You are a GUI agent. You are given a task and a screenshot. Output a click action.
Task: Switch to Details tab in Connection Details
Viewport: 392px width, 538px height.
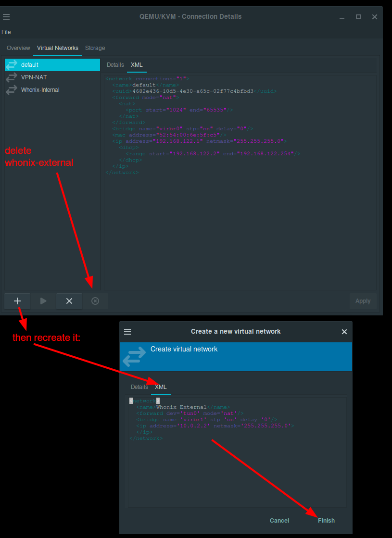(x=115, y=65)
